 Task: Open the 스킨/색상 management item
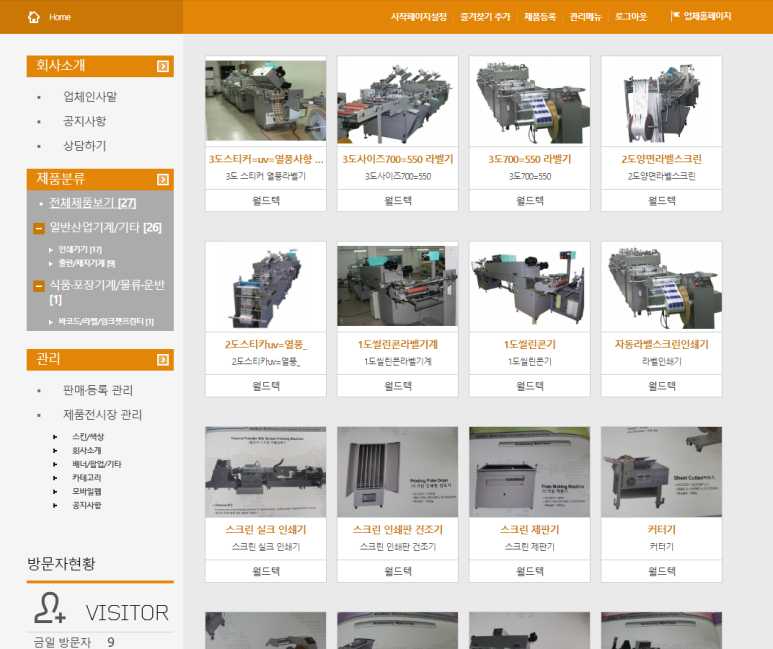tap(88, 437)
